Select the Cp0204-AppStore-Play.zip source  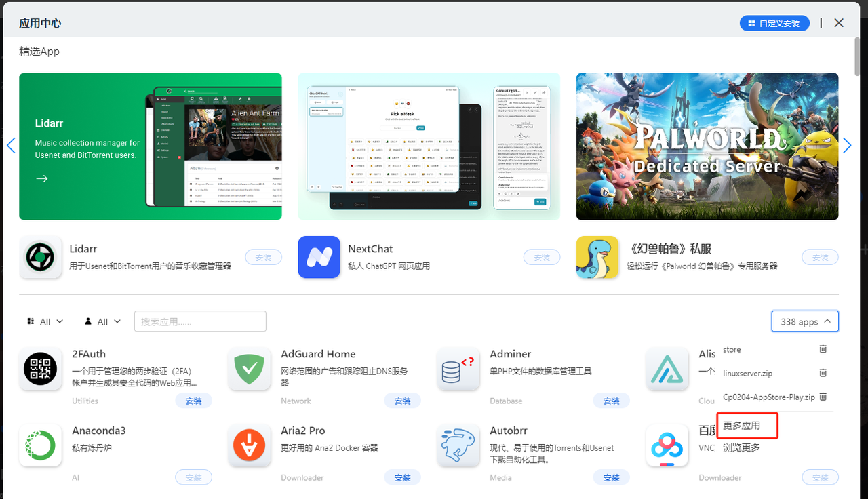769,397
